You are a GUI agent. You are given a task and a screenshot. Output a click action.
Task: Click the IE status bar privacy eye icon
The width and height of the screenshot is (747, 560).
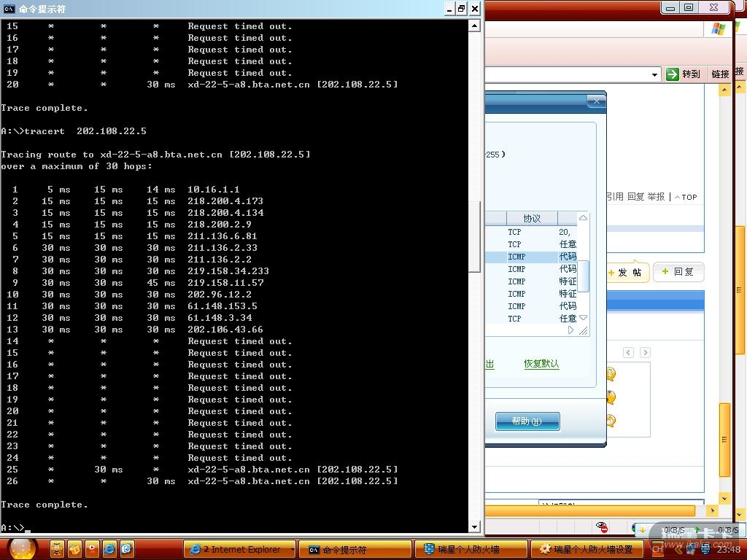click(x=602, y=526)
